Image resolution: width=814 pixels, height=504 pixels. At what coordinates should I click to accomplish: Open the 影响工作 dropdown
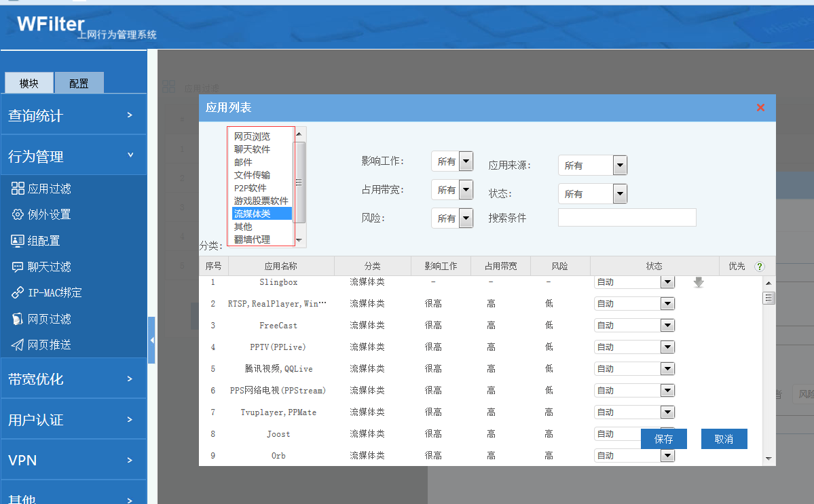(x=466, y=161)
